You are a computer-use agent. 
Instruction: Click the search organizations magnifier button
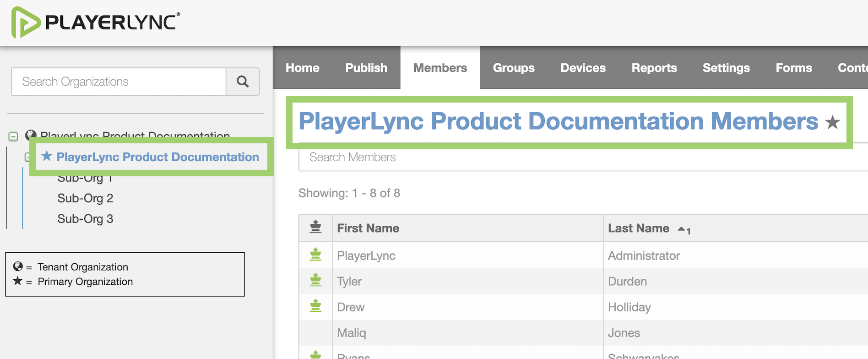[243, 82]
